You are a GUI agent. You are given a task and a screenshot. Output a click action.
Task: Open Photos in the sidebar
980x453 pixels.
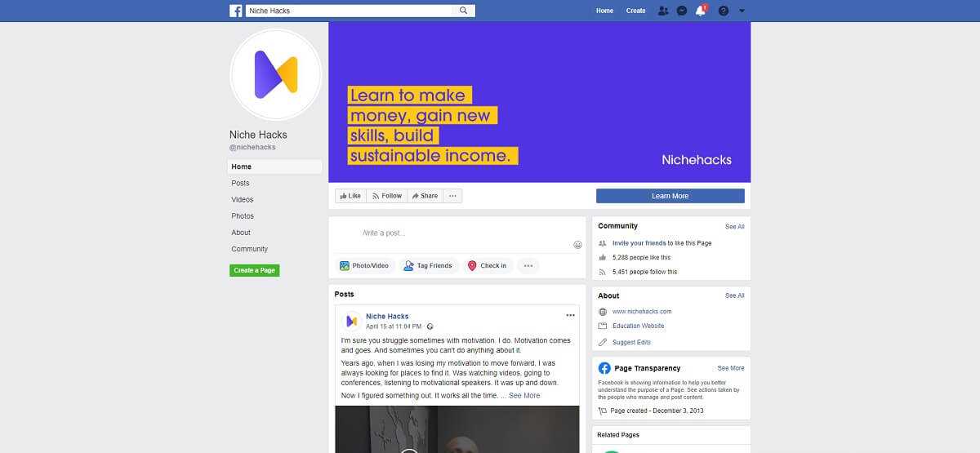(243, 216)
